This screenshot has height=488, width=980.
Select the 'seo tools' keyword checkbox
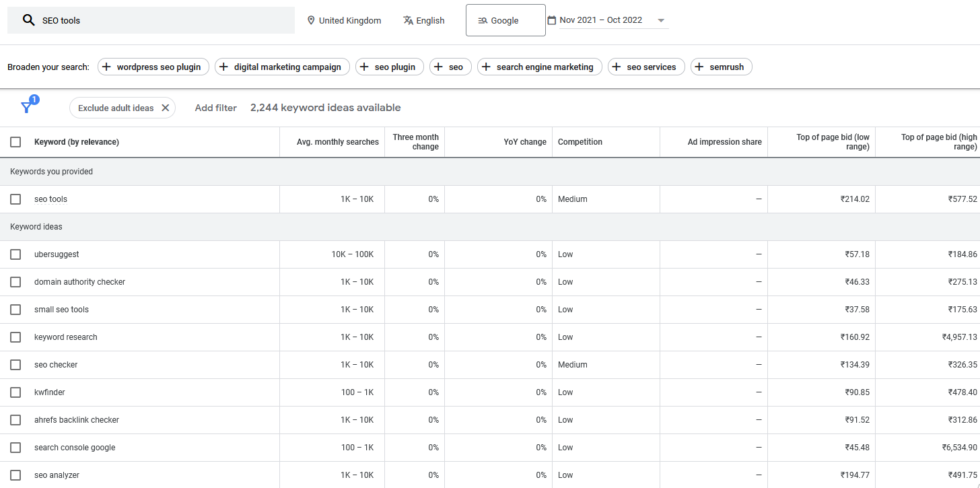[x=15, y=199]
